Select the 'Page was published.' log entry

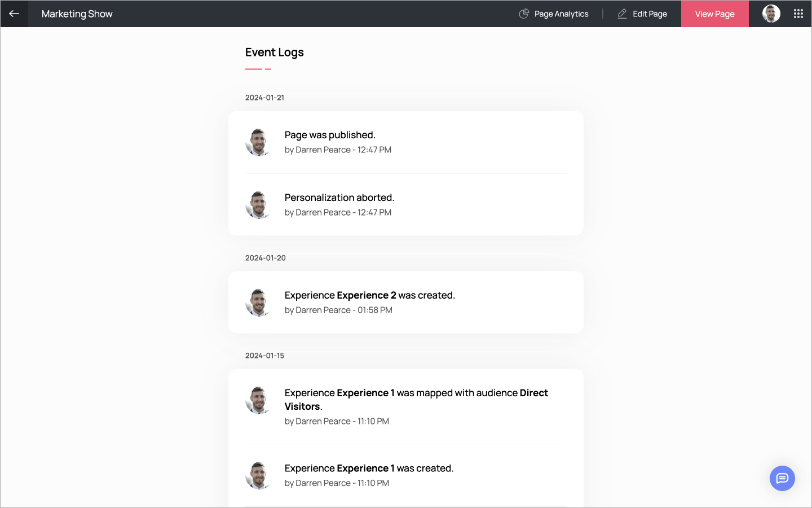tap(406, 142)
